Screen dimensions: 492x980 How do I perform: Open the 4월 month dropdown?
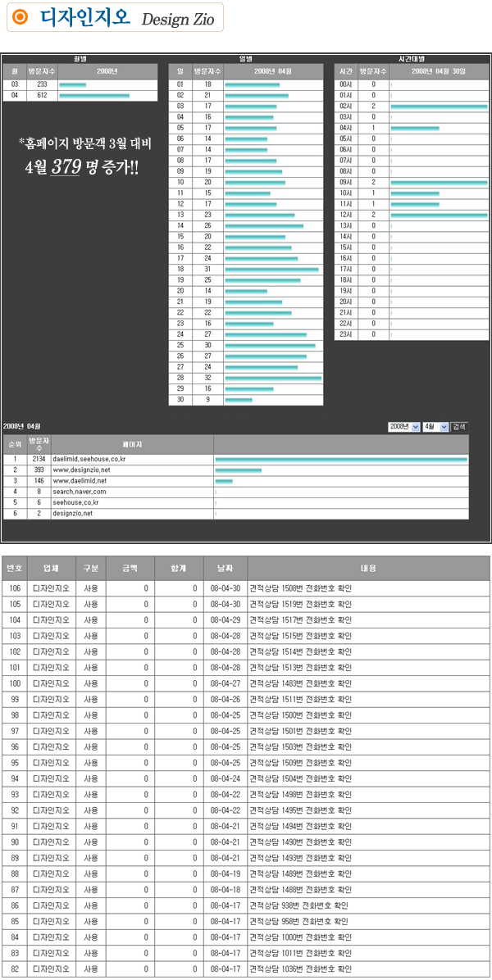(435, 427)
